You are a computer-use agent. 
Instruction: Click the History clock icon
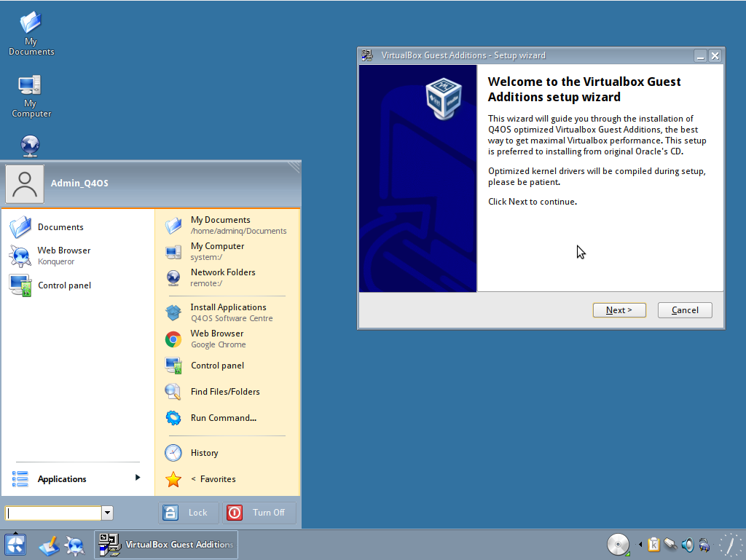173,453
